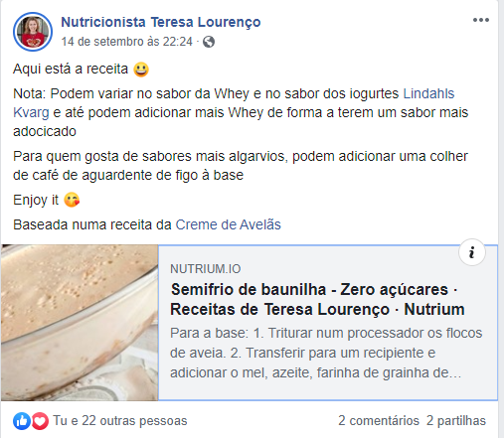Screen dimensions: 504x438
Task: Show who reacted: Tu e 22 outras pessoas
Action: 120,421
